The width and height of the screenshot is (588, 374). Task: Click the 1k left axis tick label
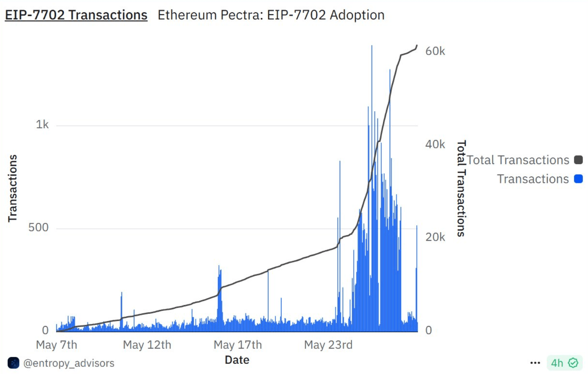42,124
